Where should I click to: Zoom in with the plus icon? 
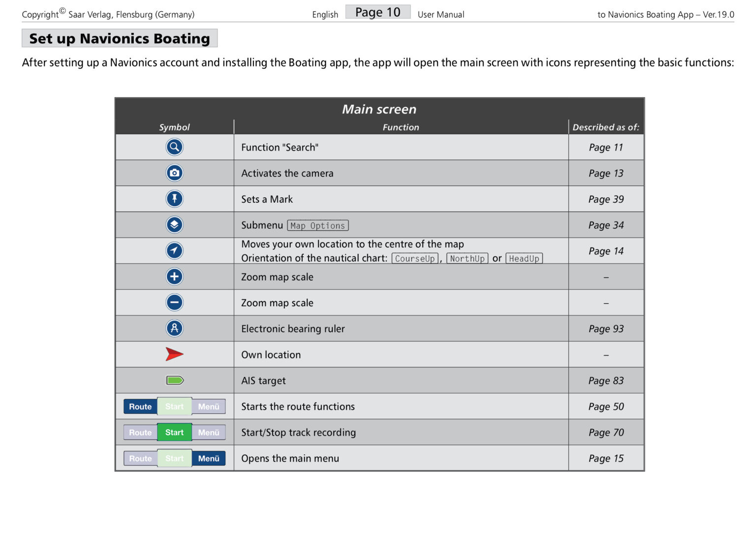point(174,277)
